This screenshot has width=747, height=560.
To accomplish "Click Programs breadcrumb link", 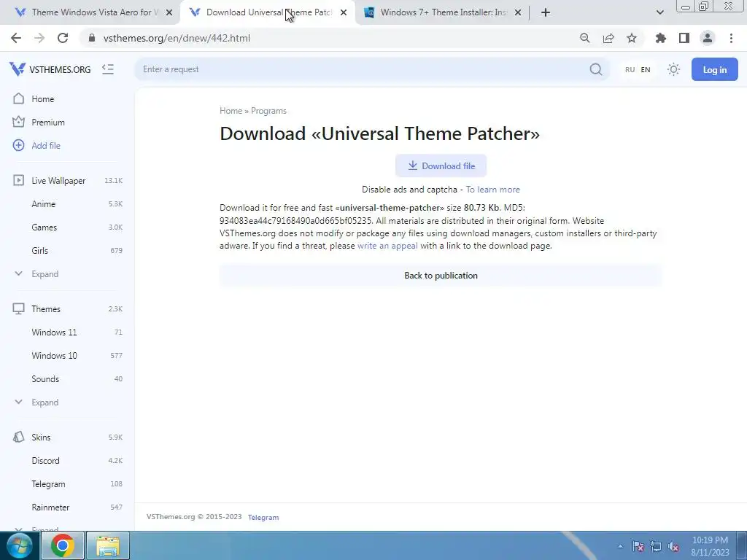I will [268, 111].
